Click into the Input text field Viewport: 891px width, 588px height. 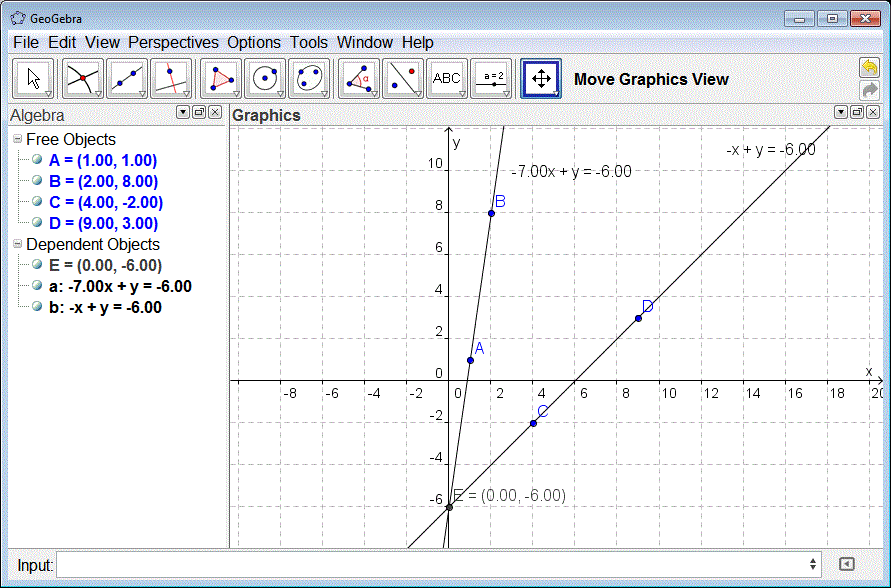(x=430, y=565)
